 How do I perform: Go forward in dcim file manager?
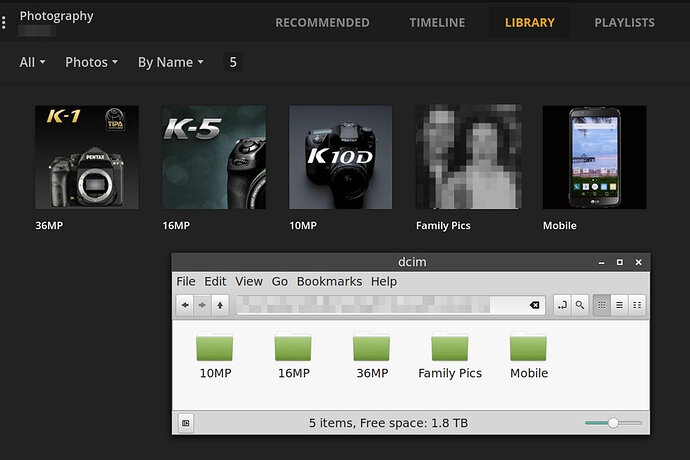pyautogui.click(x=202, y=305)
